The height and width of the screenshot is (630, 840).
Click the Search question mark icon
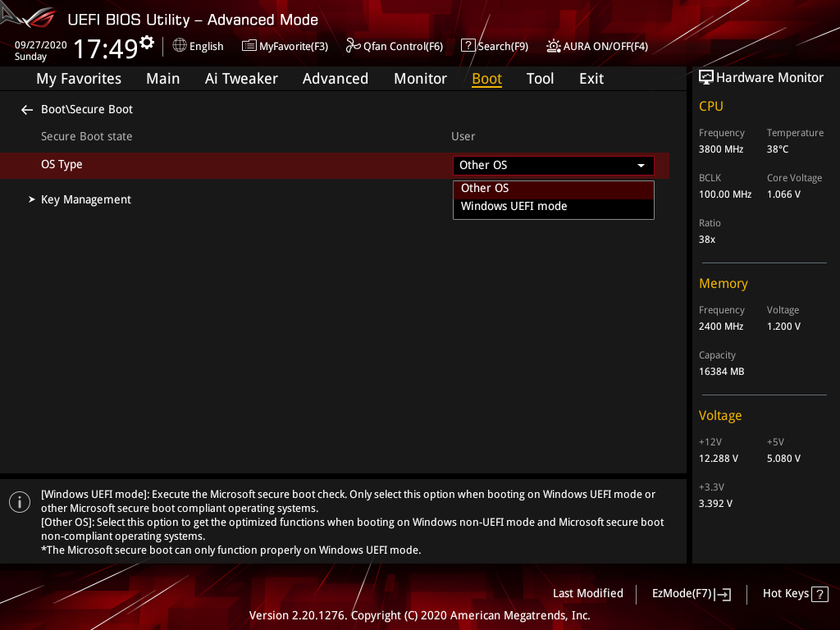click(x=468, y=46)
